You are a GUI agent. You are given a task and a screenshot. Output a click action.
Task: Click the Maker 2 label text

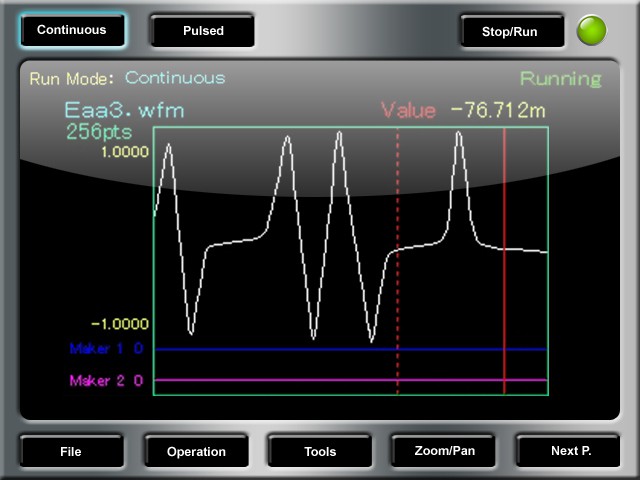tap(99, 381)
